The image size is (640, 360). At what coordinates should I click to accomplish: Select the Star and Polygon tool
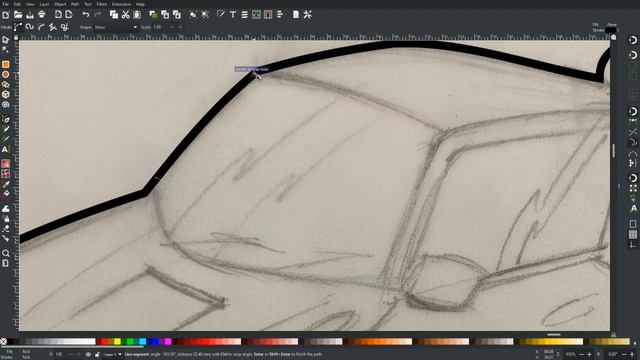tap(5, 84)
